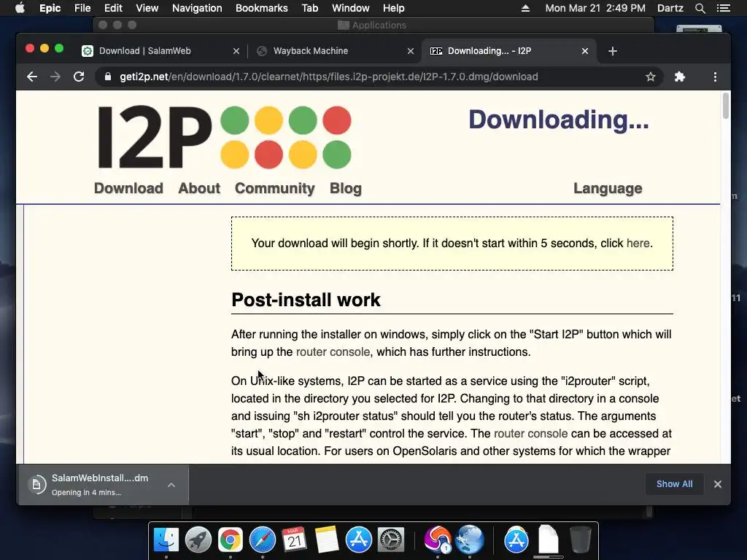Click the padlock site security icon

(108, 77)
